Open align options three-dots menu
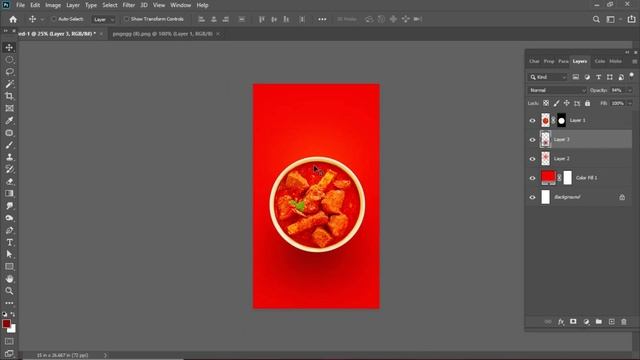Viewport: 640px width, 360px height. [x=322, y=19]
